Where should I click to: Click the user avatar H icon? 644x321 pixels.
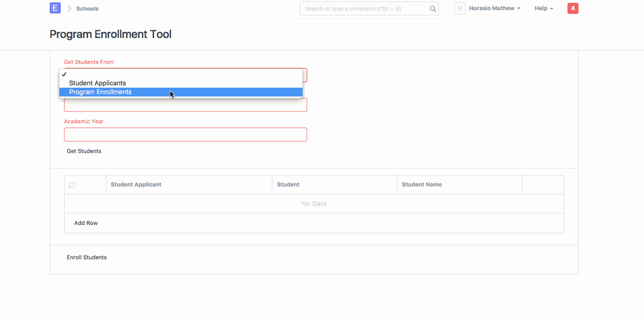(x=459, y=8)
